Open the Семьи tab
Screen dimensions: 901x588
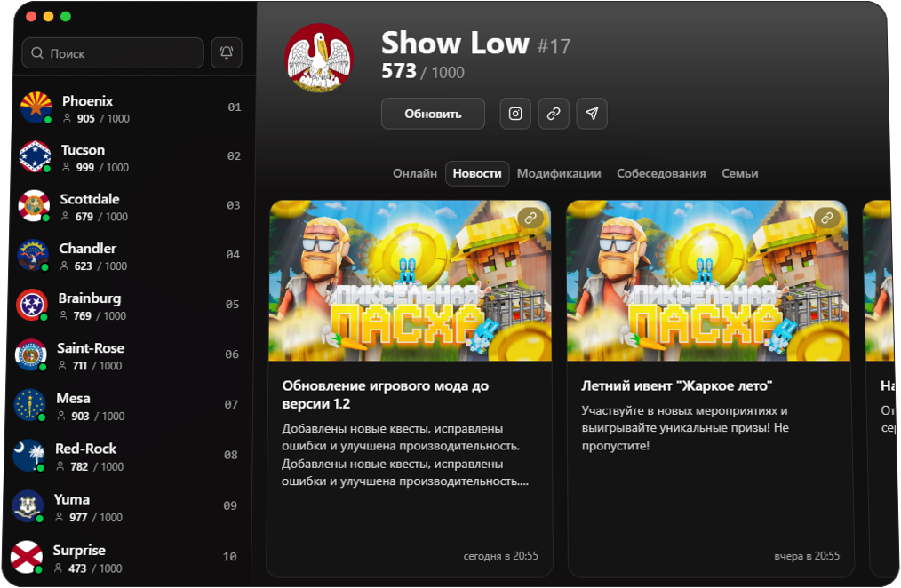point(739,174)
